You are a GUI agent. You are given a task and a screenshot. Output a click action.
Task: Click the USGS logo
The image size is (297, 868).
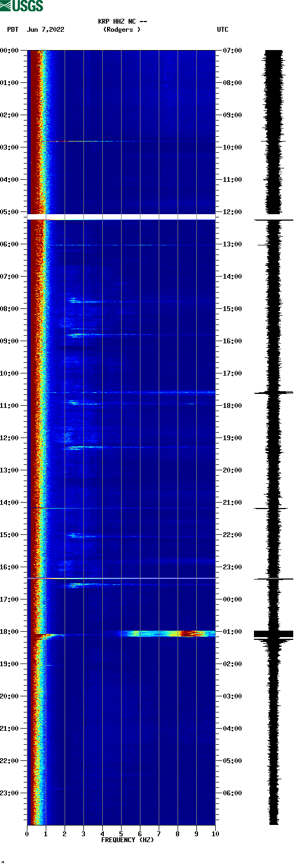pyautogui.click(x=22, y=6)
